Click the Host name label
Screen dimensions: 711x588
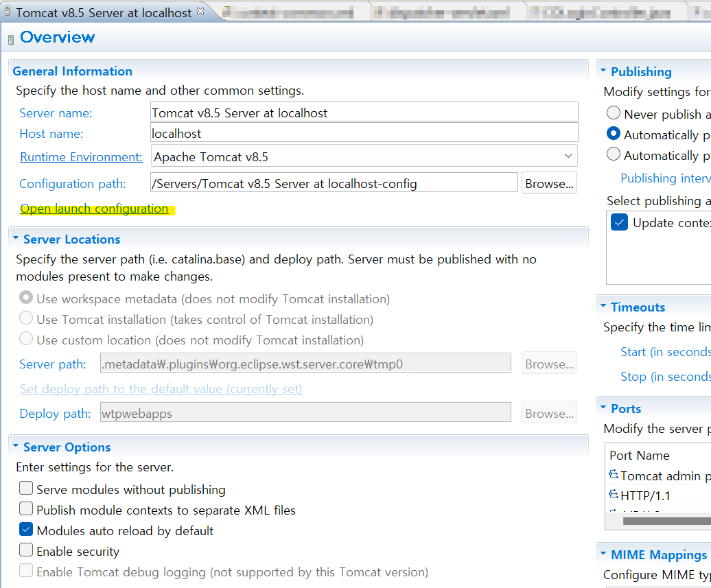(51, 134)
